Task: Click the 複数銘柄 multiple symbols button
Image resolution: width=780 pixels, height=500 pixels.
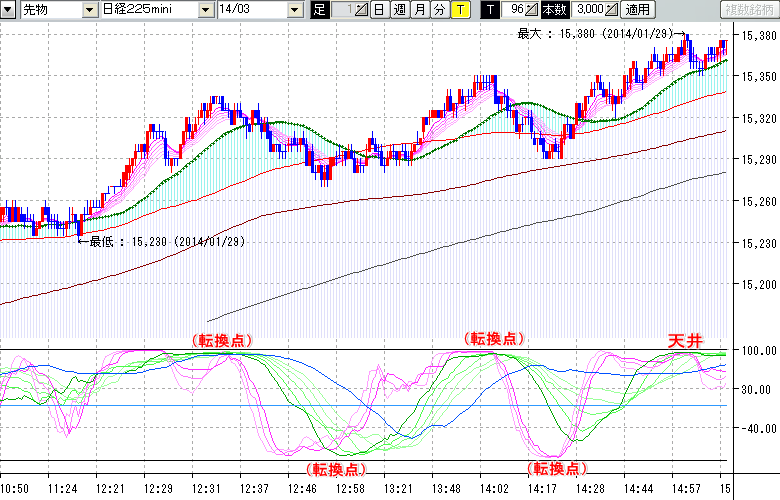Action: [x=749, y=10]
